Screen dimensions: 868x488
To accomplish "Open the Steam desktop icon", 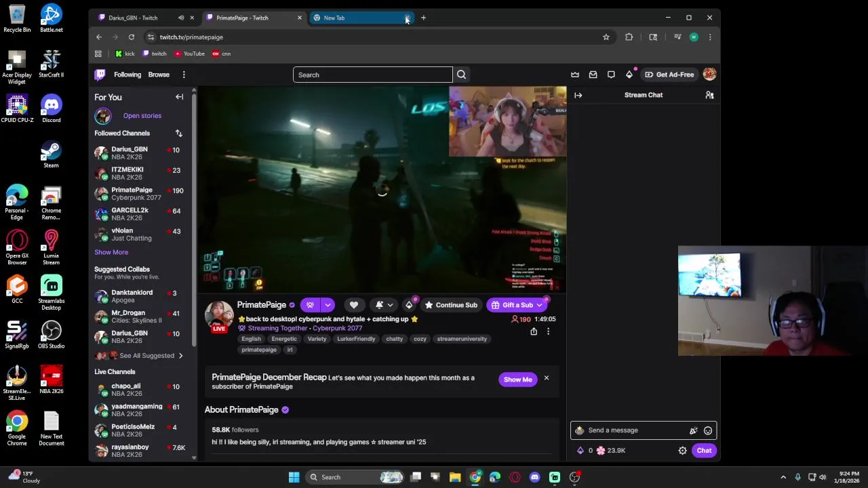I will (52, 154).
